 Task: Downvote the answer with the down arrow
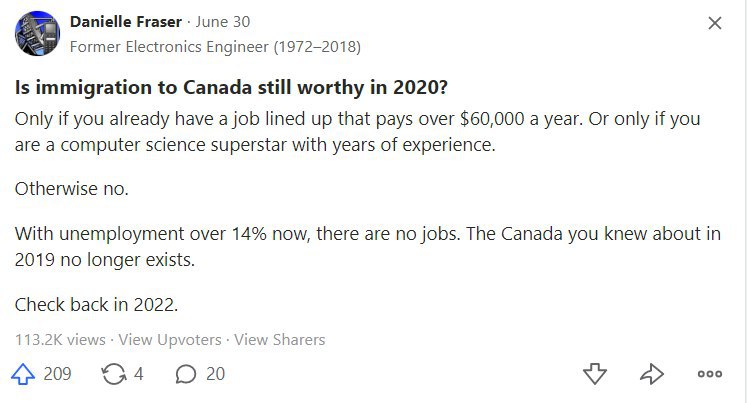coord(595,374)
